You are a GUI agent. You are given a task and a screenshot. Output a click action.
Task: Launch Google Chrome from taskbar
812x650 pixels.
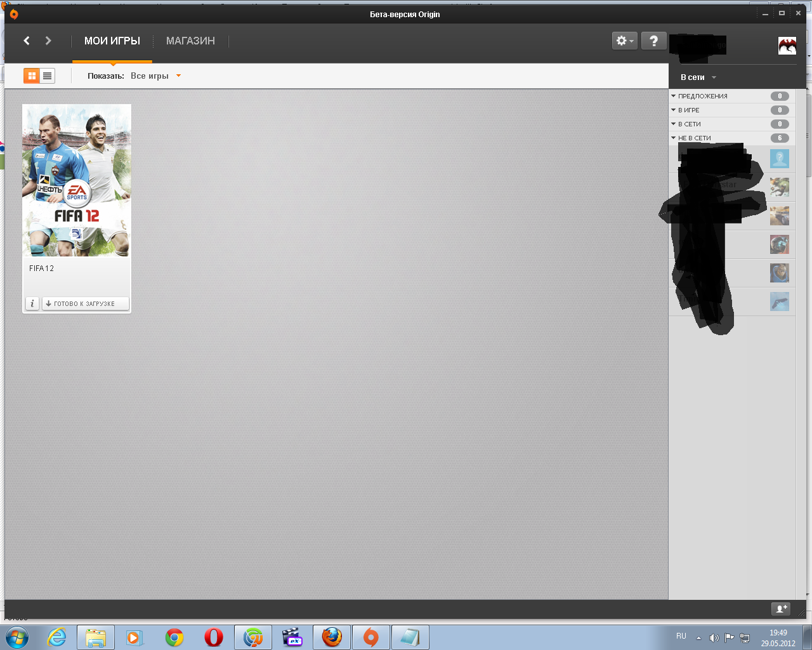pyautogui.click(x=174, y=637)
